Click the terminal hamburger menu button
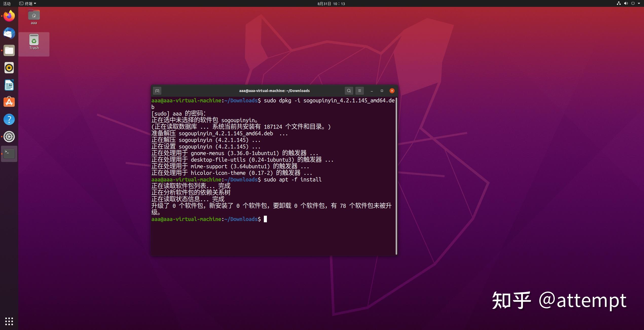 (359, 90)
